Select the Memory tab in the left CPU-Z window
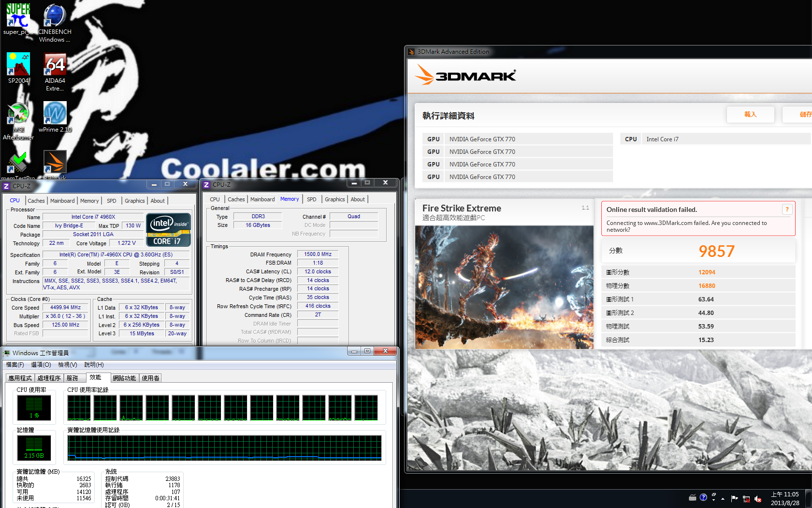The width and height of the screenshot is (812, 508). 89,201
